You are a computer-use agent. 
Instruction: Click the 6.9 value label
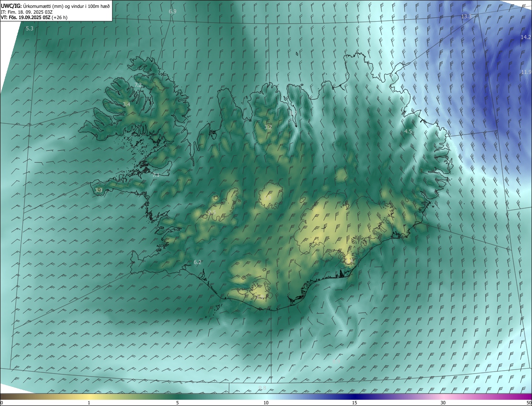(x=172, y=12)
